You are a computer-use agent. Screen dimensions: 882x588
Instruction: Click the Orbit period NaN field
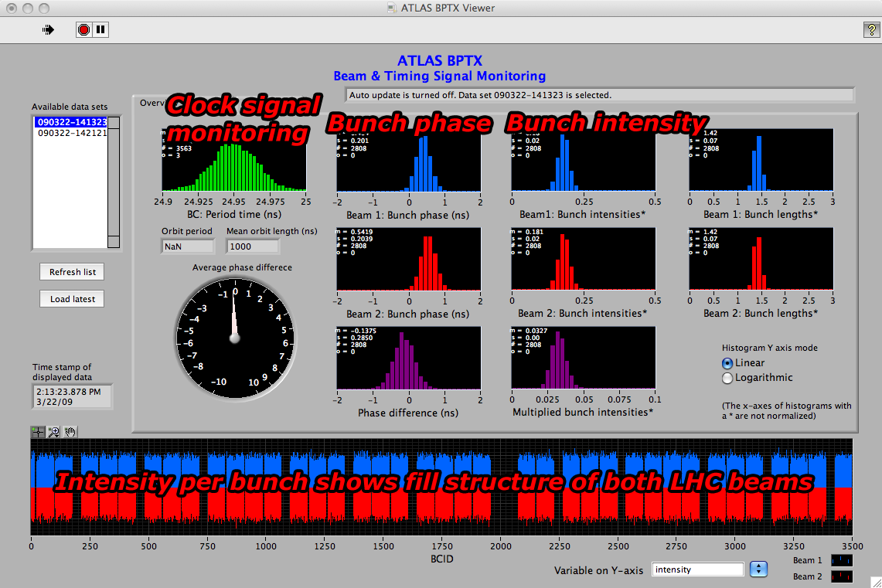tap(188, 246)
